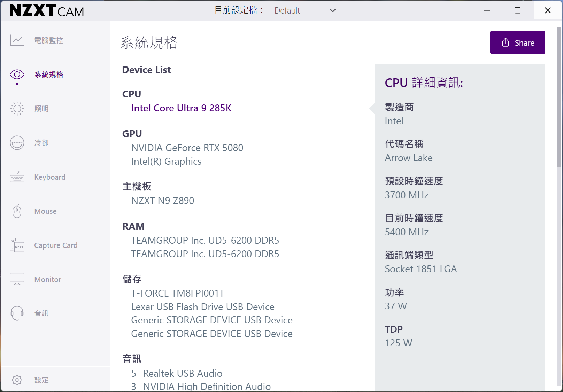Click the Monitor display icon
Screen dimensions: 563x392
[17, 279]
